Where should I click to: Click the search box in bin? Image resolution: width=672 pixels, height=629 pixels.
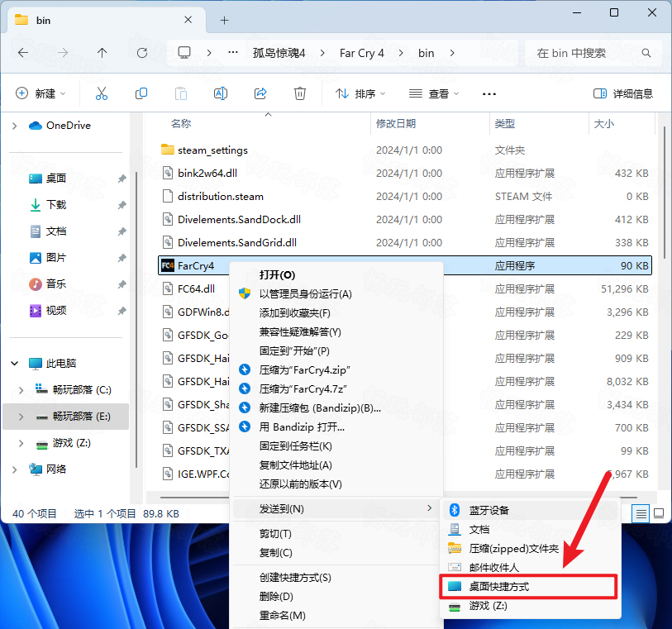point(593,53)
